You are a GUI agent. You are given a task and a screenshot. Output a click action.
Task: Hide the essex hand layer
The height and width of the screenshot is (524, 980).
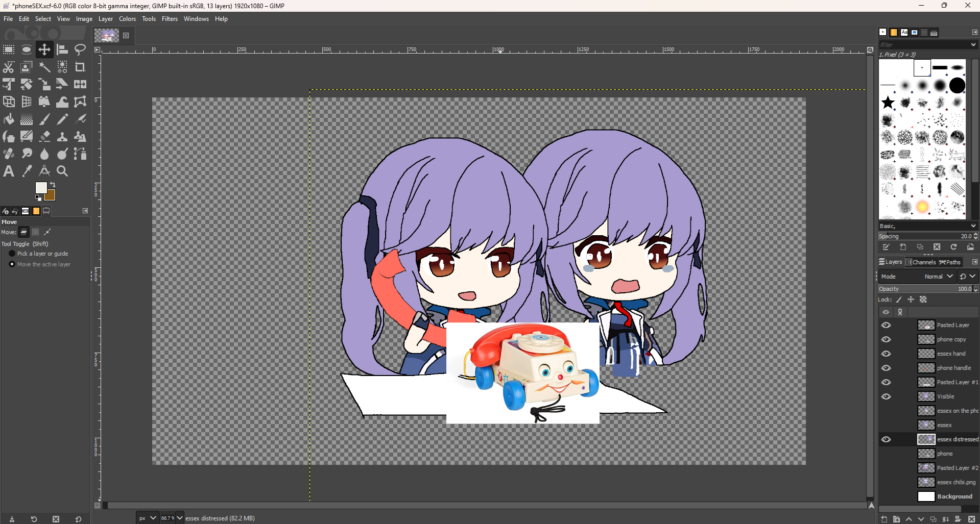[x=886, y=354]
